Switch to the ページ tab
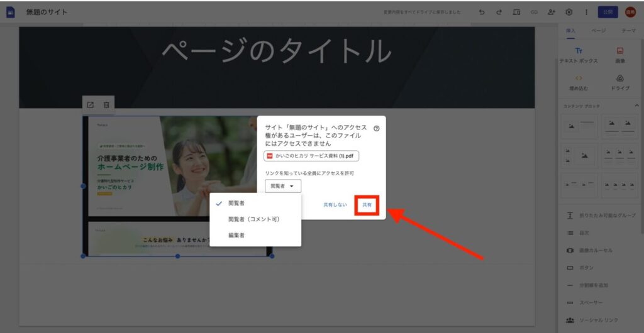The height and width of the screenshot is (333, 644). [x=599, y=30]
